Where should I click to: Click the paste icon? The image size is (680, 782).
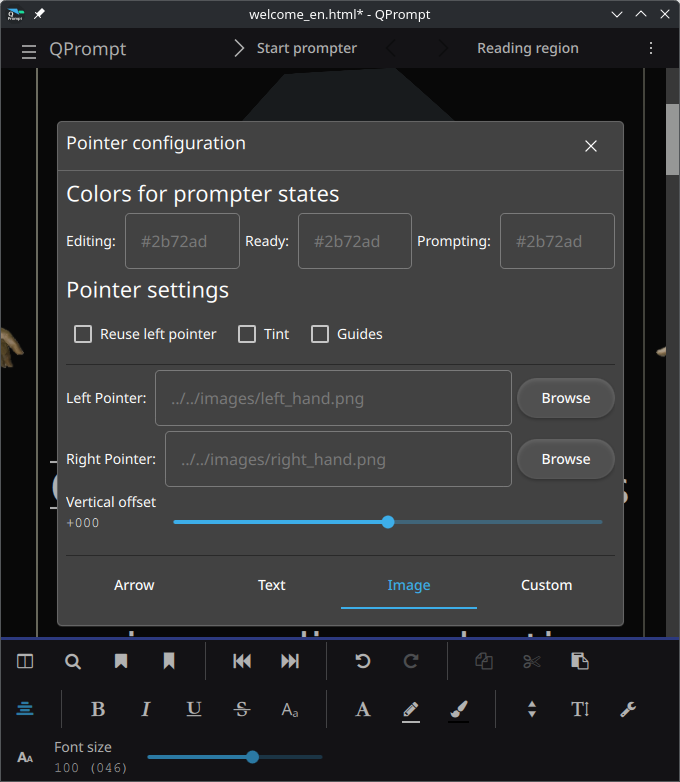[580, 661]
